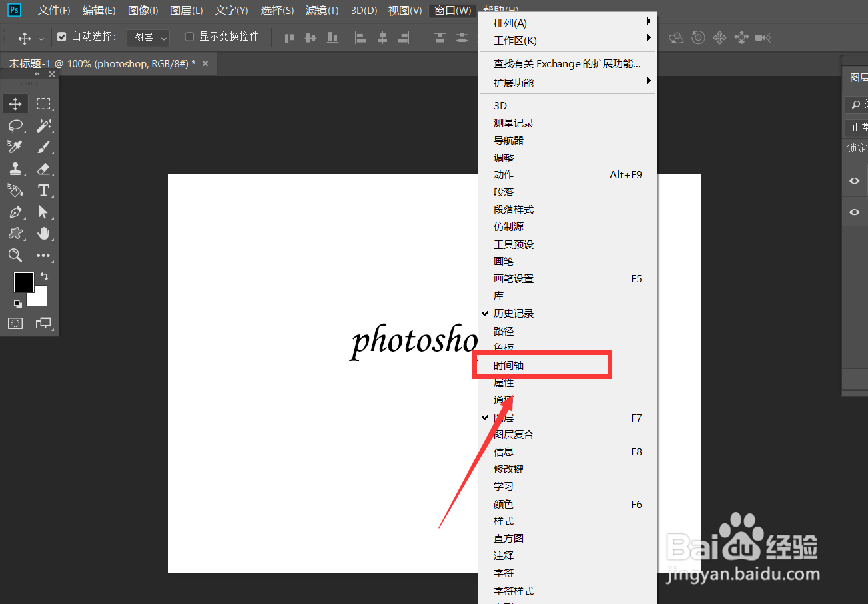Close the 未标题-1 document tab
Screen dimensions: 868x604
pyautogui.click(x=205, y=63)
